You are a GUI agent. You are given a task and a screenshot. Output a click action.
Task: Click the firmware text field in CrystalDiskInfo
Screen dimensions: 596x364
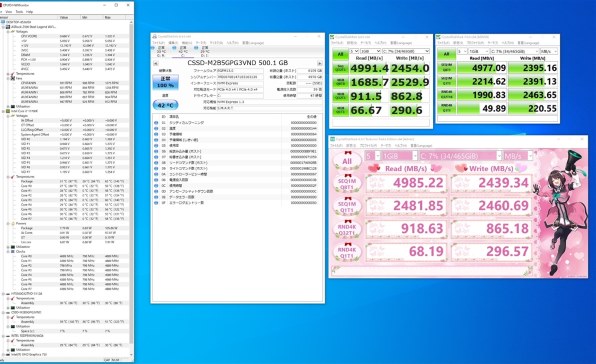[239, 71]
